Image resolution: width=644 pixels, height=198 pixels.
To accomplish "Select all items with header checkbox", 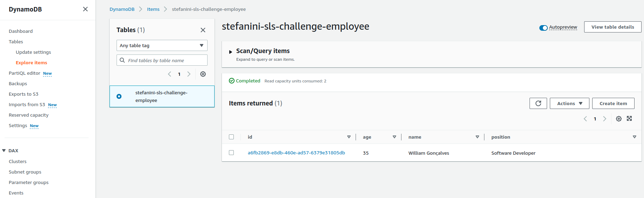I will coord(231,137).
